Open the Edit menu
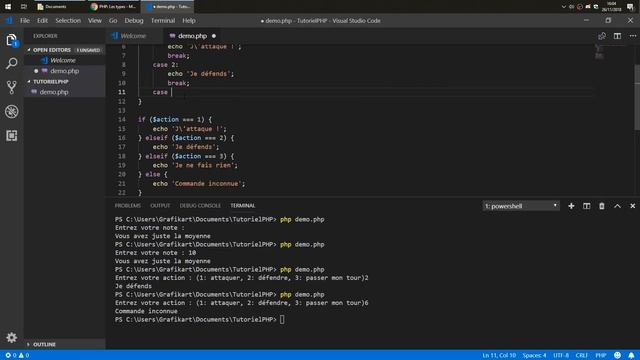 [x=42, y=20]
